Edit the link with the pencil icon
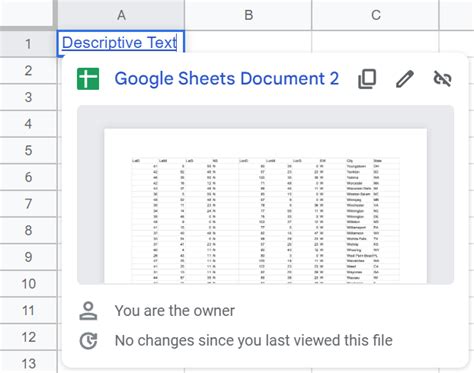 (x=405, y=79)
